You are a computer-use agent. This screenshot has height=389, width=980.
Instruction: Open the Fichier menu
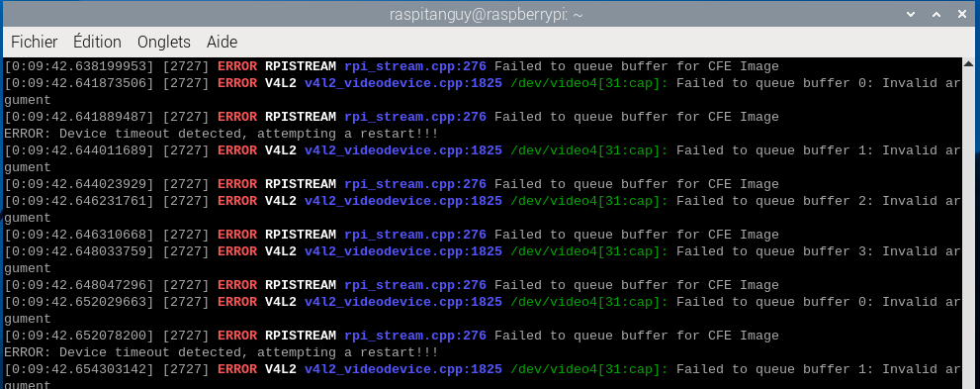coord(35,42)
